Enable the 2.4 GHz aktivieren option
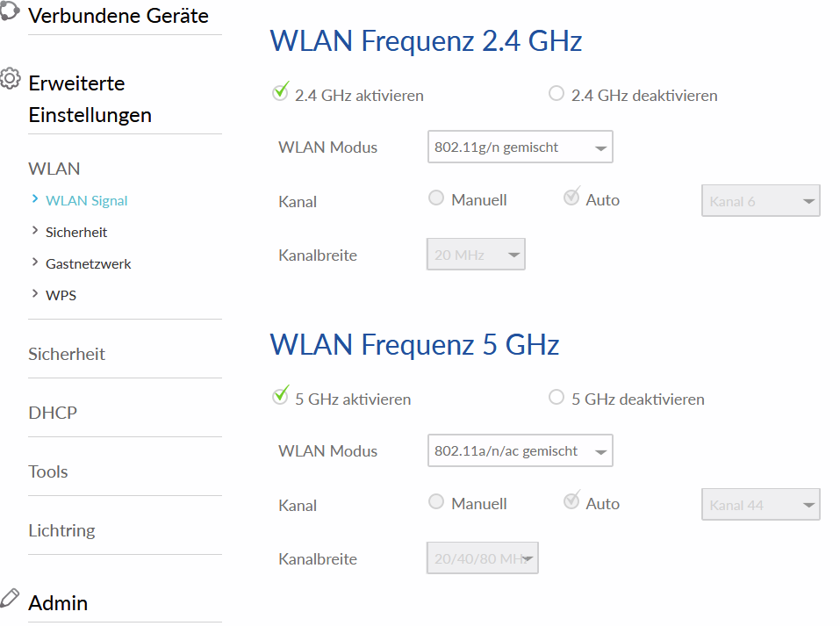 282,93
